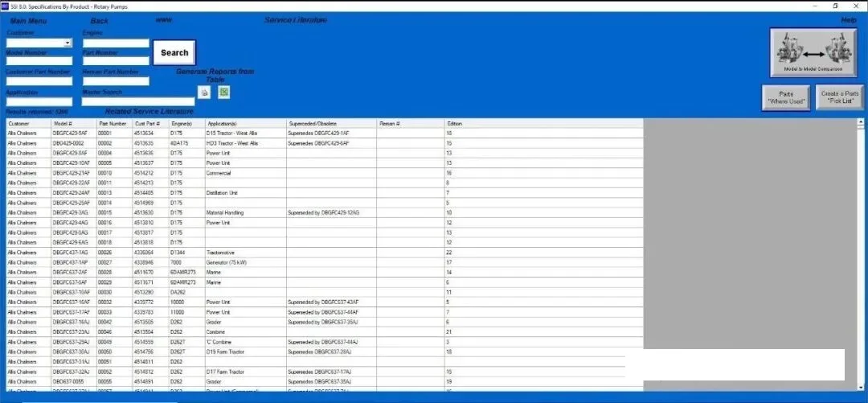Screen dimensions: 868x403
Task: Select model cell DBGFC637-16AJ
Action: pyautogui.click(x=74, y=322)
